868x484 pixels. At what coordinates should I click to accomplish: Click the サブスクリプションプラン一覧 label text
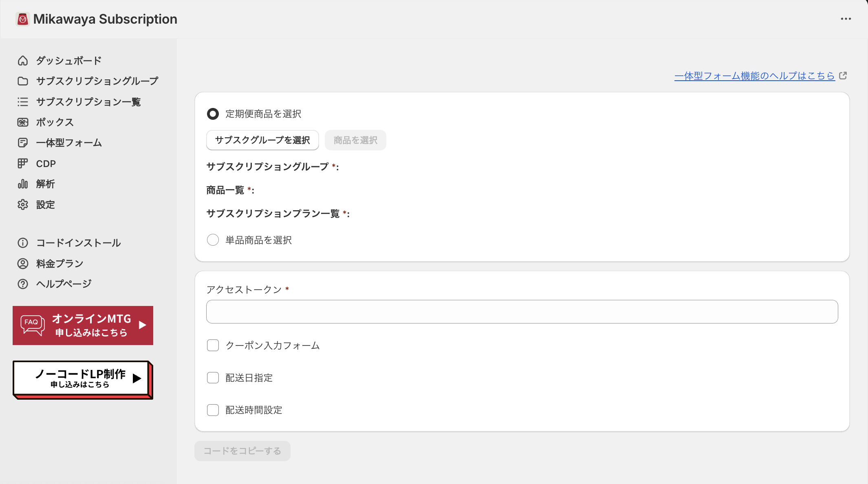click(x=273, y=213)
